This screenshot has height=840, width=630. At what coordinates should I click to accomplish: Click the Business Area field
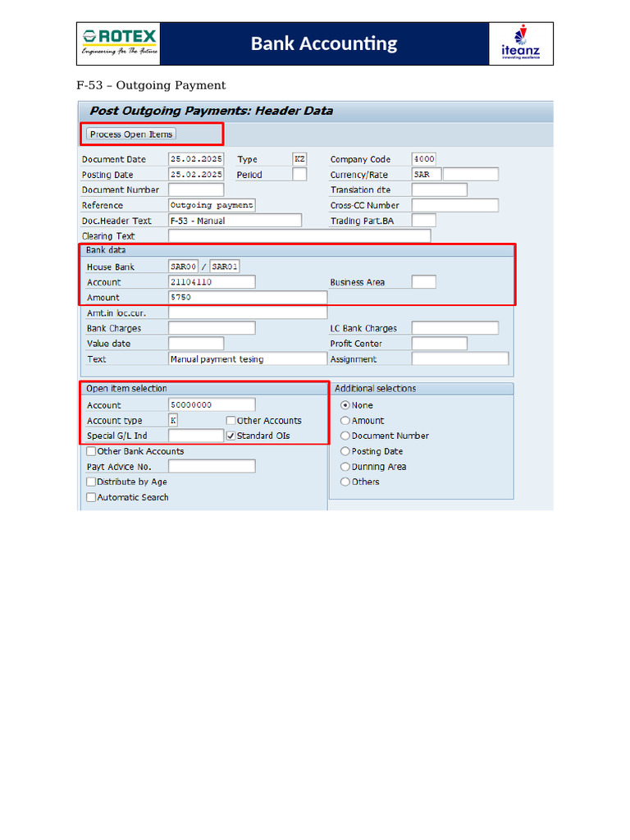424,282
